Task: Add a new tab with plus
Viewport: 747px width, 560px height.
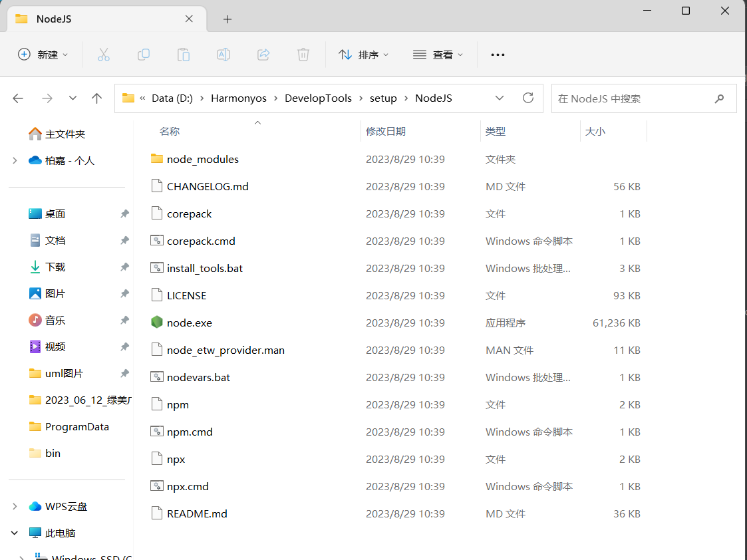Action: tap(227, 19)
